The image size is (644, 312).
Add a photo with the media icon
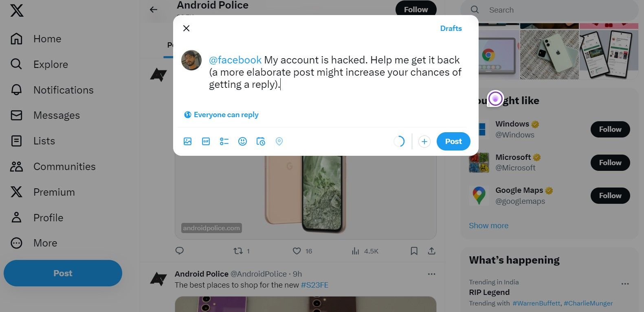coord(187,142)
